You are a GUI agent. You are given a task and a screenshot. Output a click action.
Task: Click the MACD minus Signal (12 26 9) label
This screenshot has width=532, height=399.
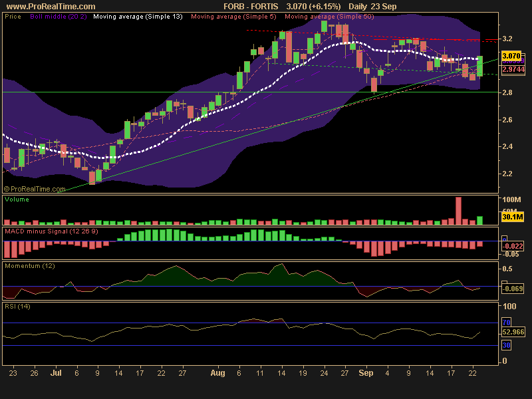pyautogui.click(x=51, y=231)
